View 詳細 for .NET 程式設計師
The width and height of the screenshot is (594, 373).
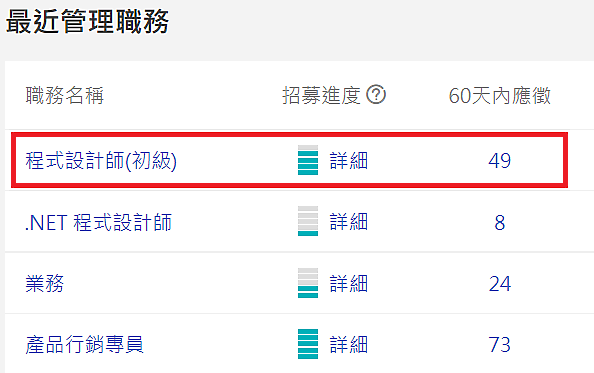pos(349,222)
